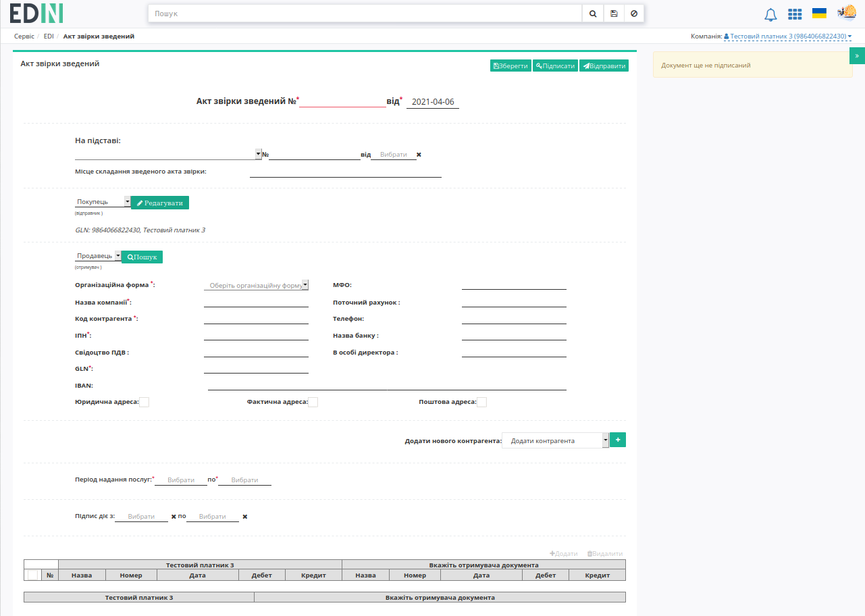Focus the Код контрагента field
The image size is (865, 616).
pos(256,318)
